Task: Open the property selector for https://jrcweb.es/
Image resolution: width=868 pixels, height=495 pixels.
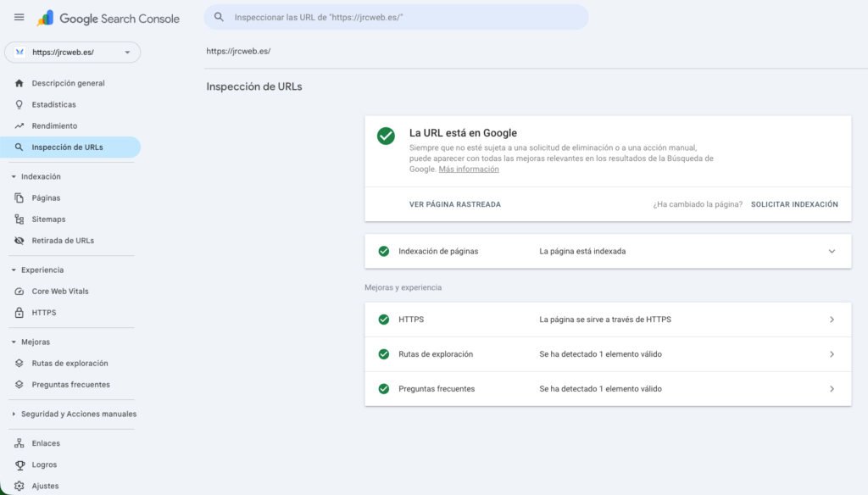Action: coord(72,52)
